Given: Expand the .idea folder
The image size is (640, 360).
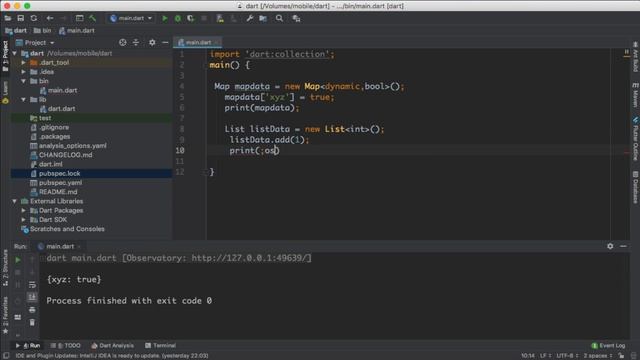Looking at the screenshot, I should pyautogui.click(x=24, y=72).
